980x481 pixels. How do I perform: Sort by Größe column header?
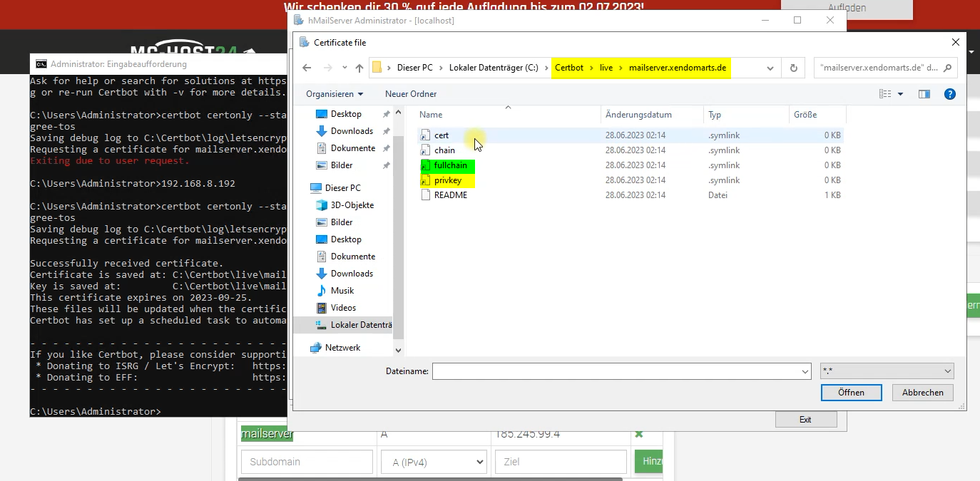[817, 115]
